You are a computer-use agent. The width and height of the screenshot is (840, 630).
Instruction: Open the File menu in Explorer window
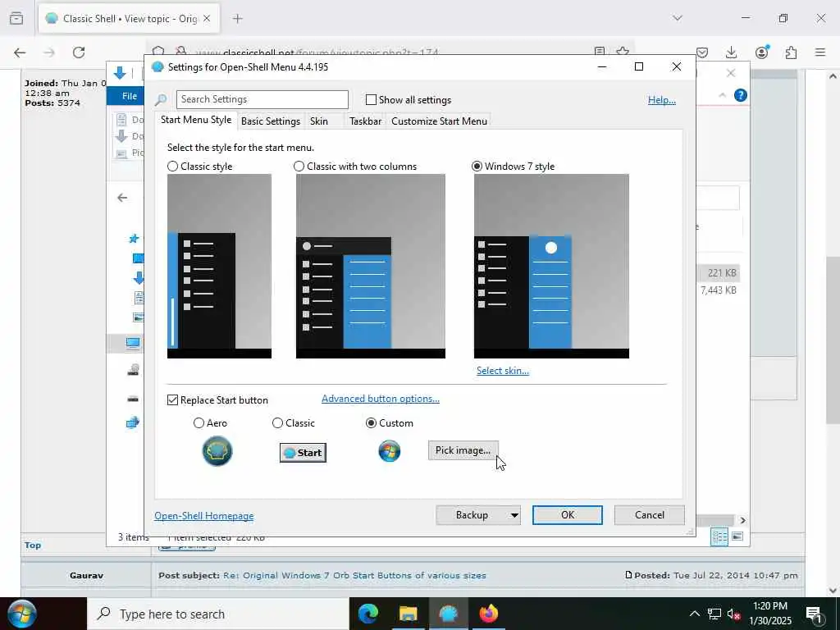tap(129, 96)
